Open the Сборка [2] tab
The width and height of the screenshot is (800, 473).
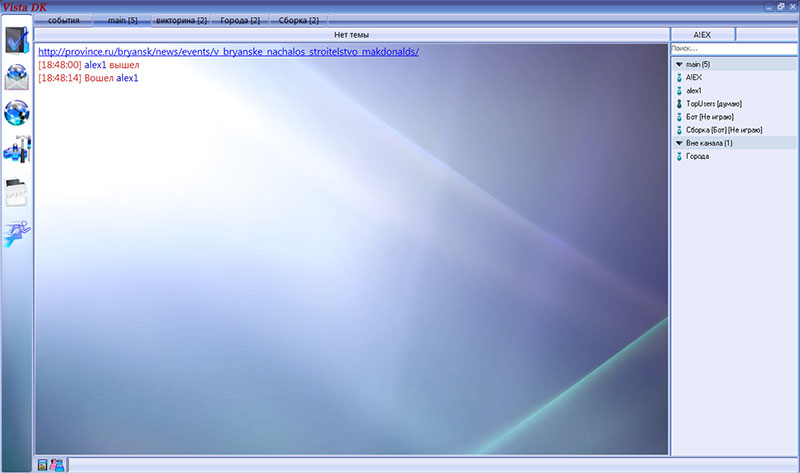[299, 20]
